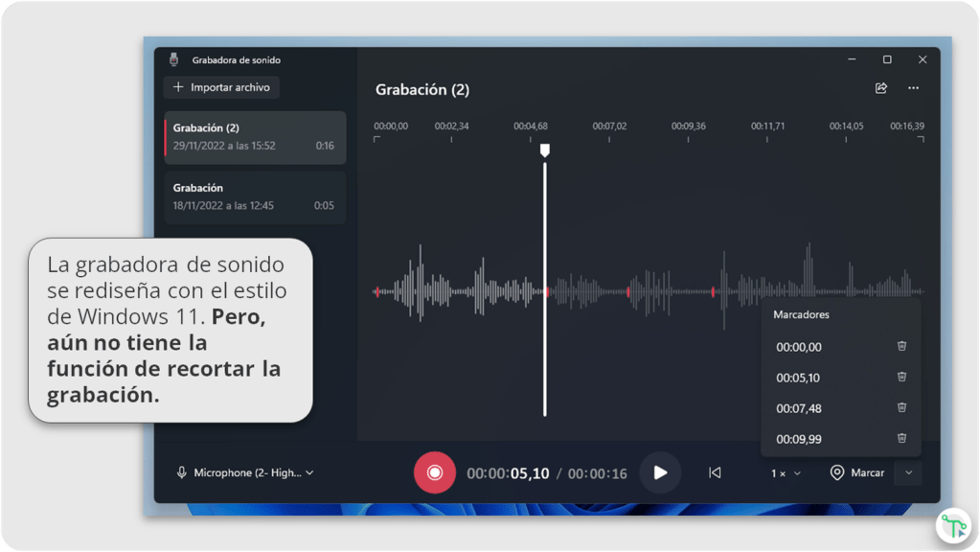
Task: Select the Grabación recording from 18/11/2022
Action: tap(254, 196)
